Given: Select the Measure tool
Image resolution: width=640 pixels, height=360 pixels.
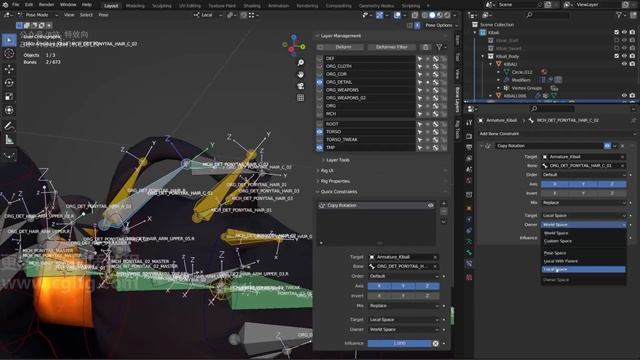Looking at the screenshot, I should 9,140.
